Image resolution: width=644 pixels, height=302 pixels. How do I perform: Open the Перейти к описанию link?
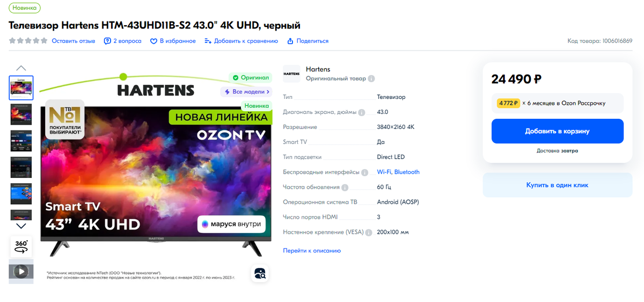[x=312, y=250]
